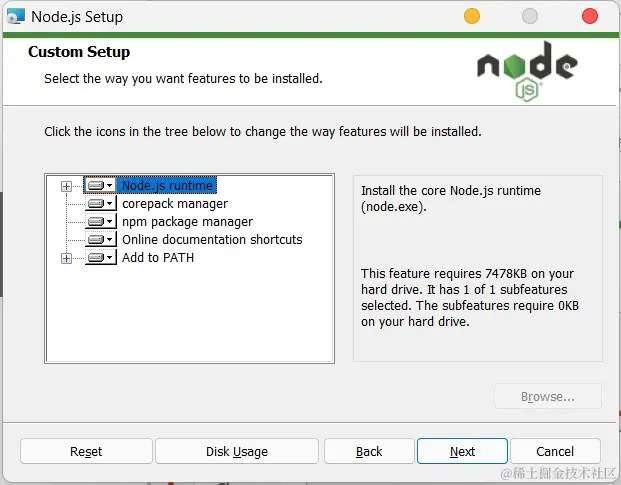
Task: Select the Node.js runtime feature row
Action: point(167,185)
